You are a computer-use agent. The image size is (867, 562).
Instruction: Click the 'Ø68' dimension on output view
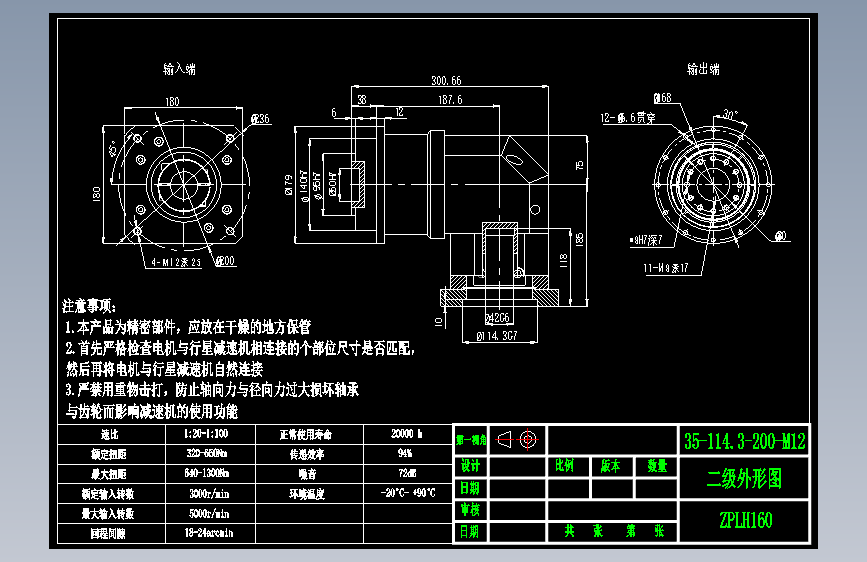pos(662,98)
